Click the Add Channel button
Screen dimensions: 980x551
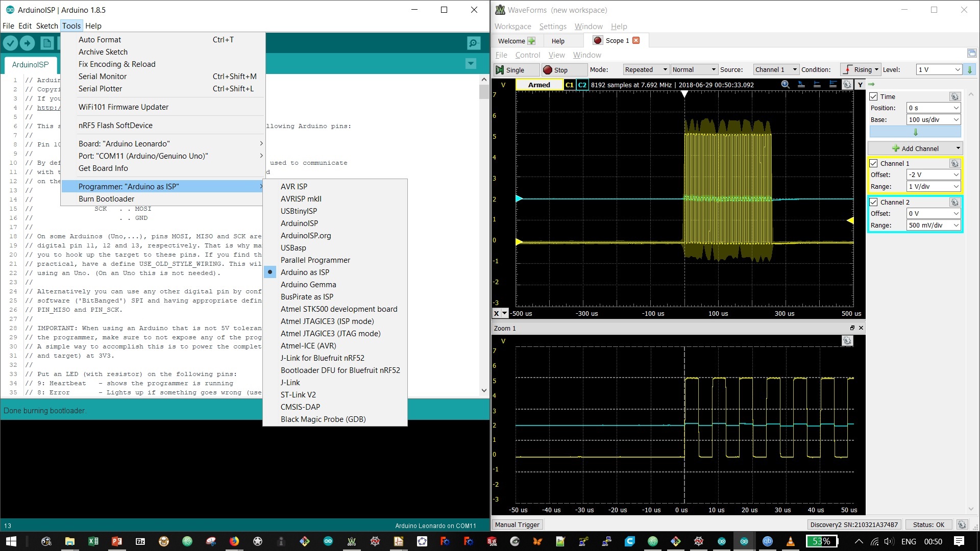click(x=915, y=148)
